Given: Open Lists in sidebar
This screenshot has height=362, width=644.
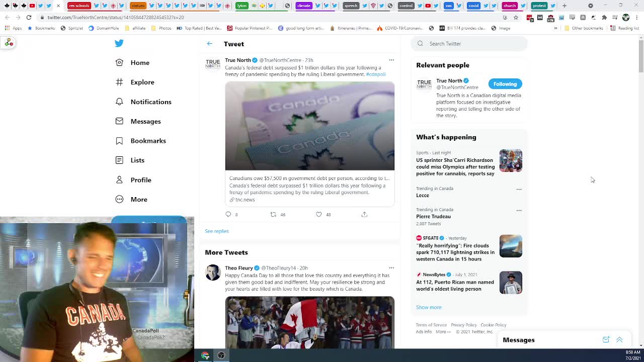Looking at the screenshot, I should pos(130,160).
